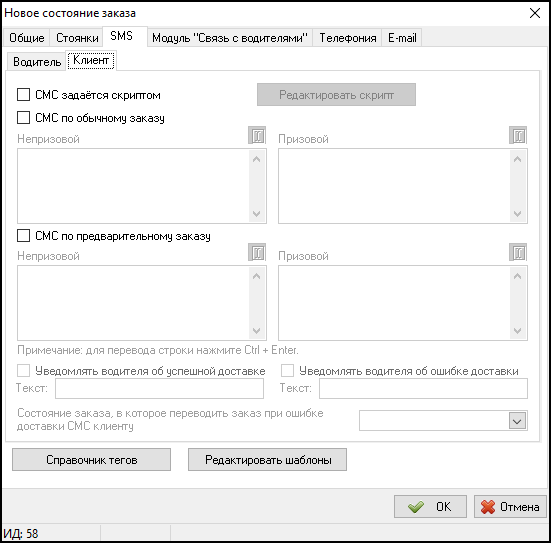
Task: Switch to the Телефония tab
Action: point(348,38)
